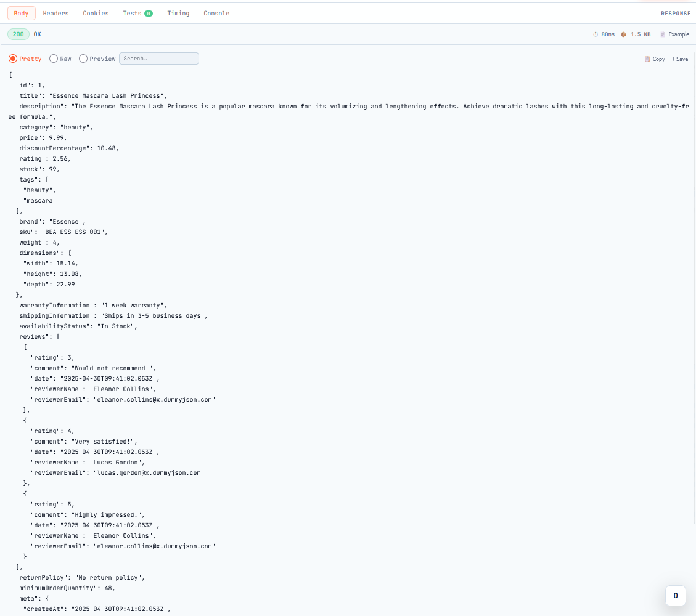Click the "rating": 2.56 line
The height and width of the screenshot is (616, 696).
[43, 159]
